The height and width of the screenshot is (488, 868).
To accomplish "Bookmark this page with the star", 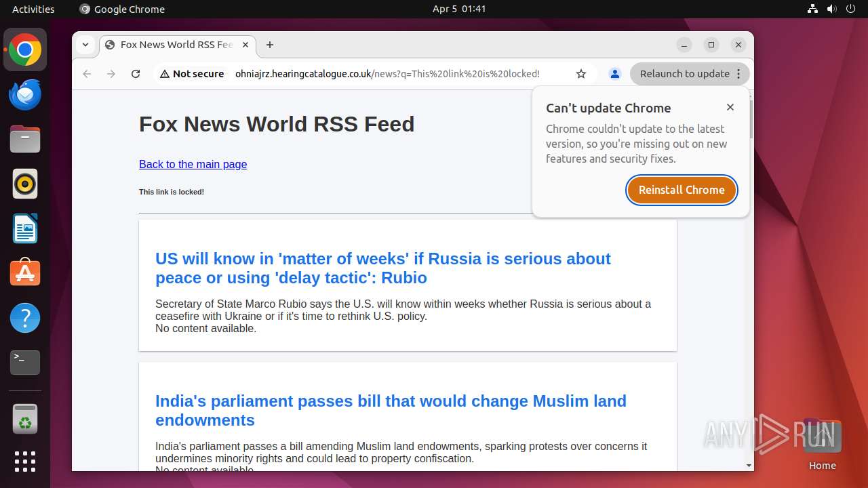I will point(581,74).
